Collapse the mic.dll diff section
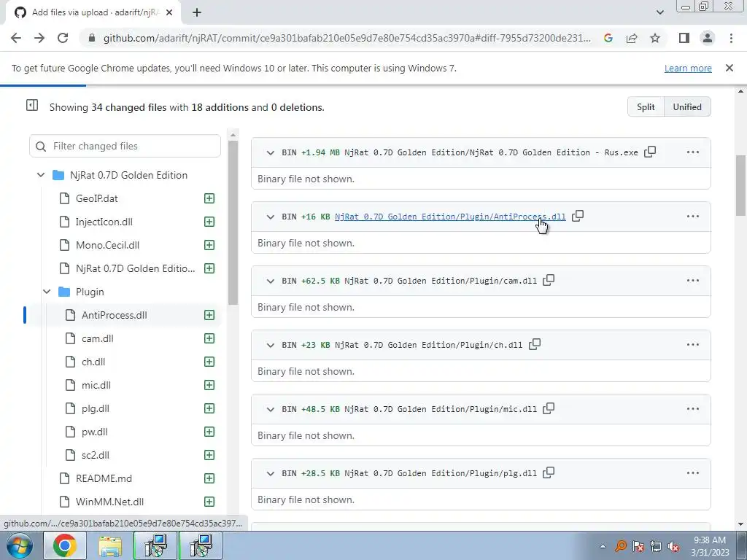The image size is (747, 560). click(x=270, y=410)
